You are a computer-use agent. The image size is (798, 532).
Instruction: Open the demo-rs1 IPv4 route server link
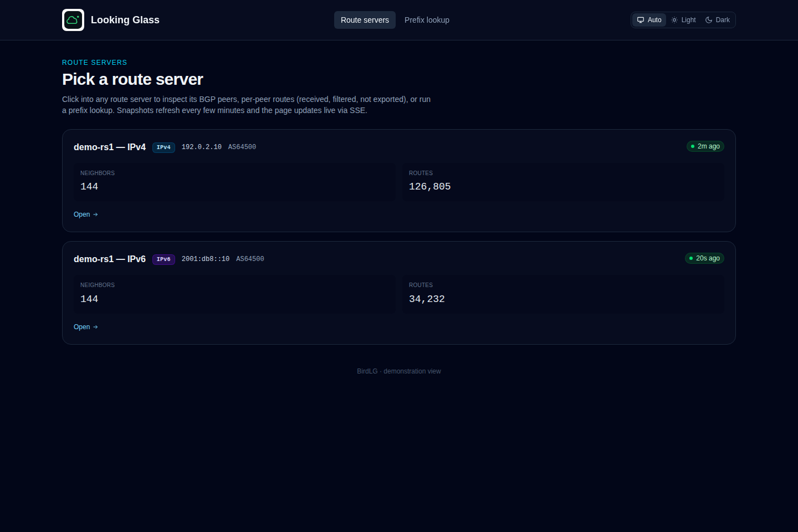click(x=86, y=214)
